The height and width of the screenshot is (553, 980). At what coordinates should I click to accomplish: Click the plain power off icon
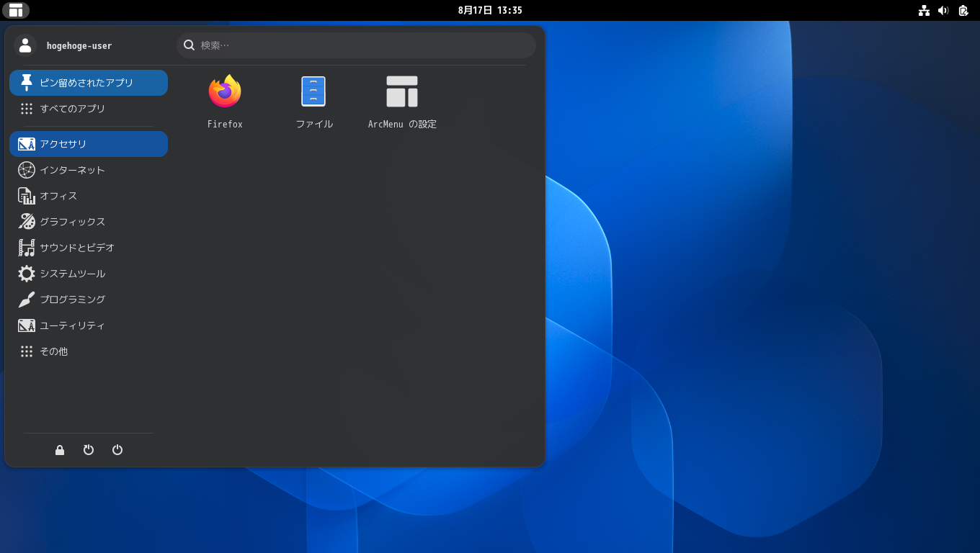pyautogui.click(x=117, y=450)
